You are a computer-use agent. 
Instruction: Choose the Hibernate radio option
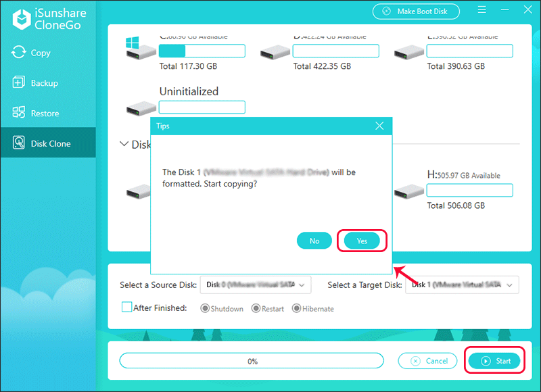[x=296, y=309]
